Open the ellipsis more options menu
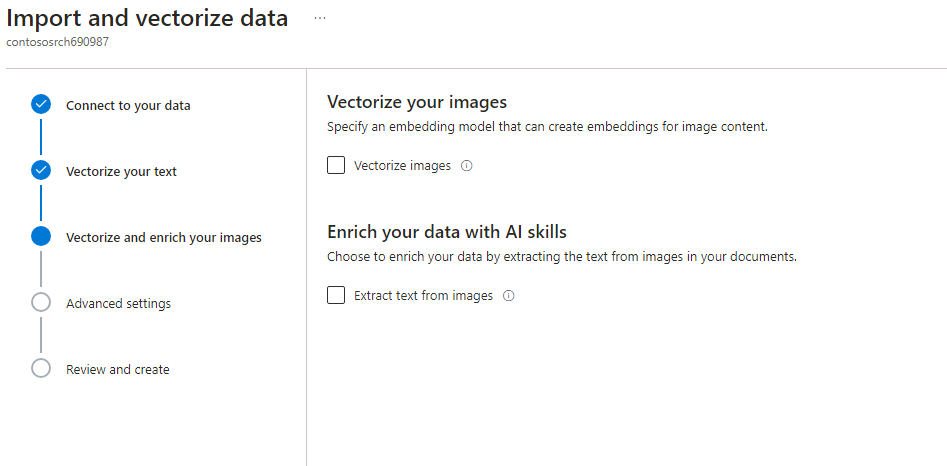The height and width of the screenshot is (466, 947). (x=320, y=18)
